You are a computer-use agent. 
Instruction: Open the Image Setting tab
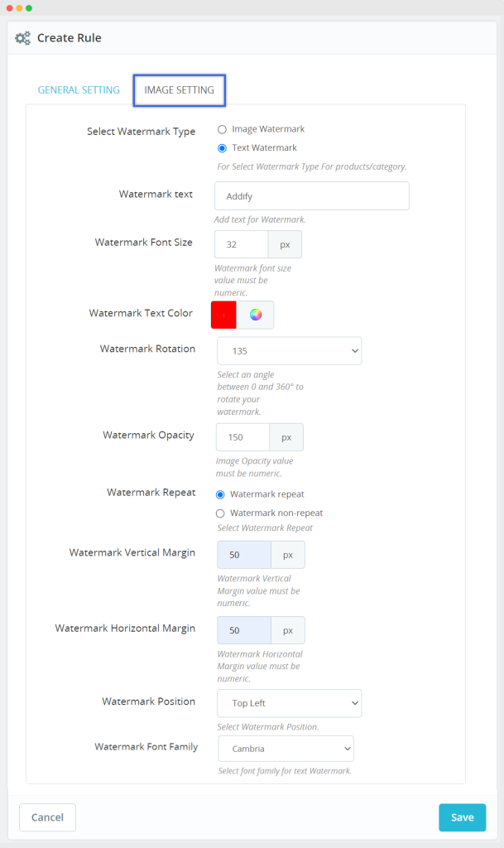pyautogui.click(x=179, y=90)
